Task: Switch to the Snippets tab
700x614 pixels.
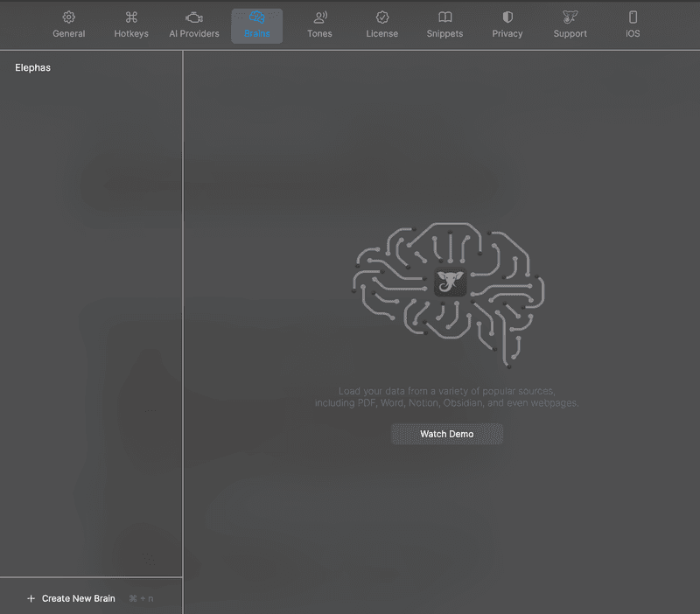Action: [444, 25]
